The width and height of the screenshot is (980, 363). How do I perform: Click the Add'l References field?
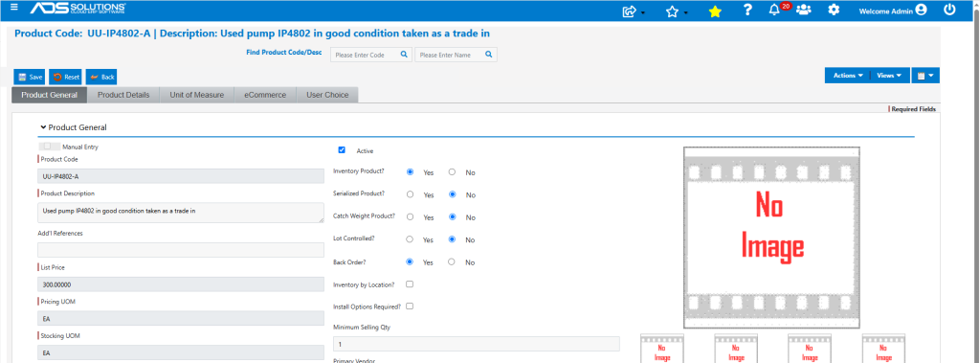[181, 250]
